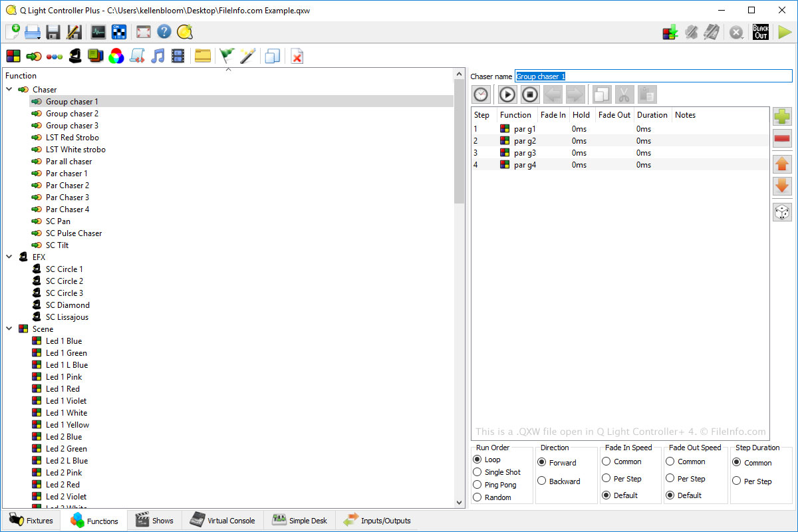Add a new script function
The height and width of the screenshot is (532, 798).
click(137, 57)
